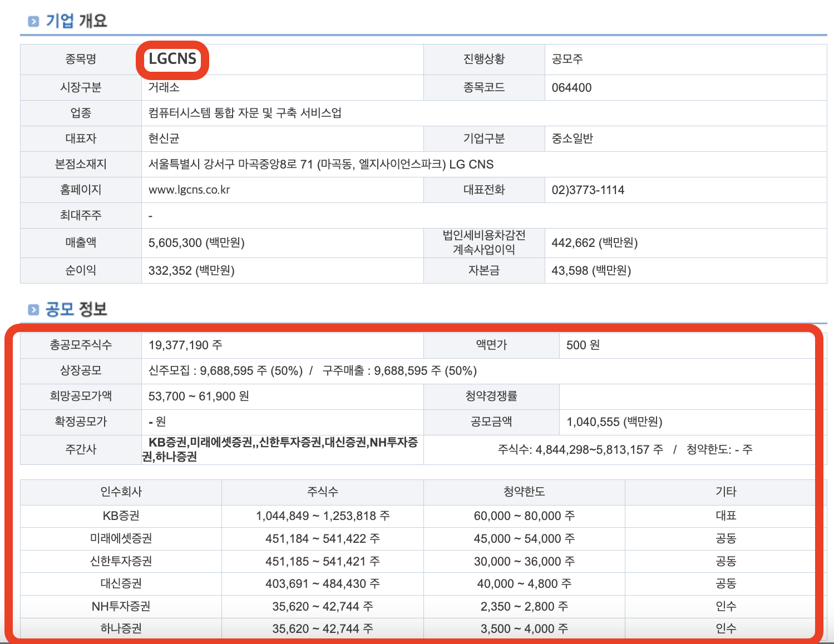
Task: Click the 희망공모가액 label cell
Action: pos(81,396)
